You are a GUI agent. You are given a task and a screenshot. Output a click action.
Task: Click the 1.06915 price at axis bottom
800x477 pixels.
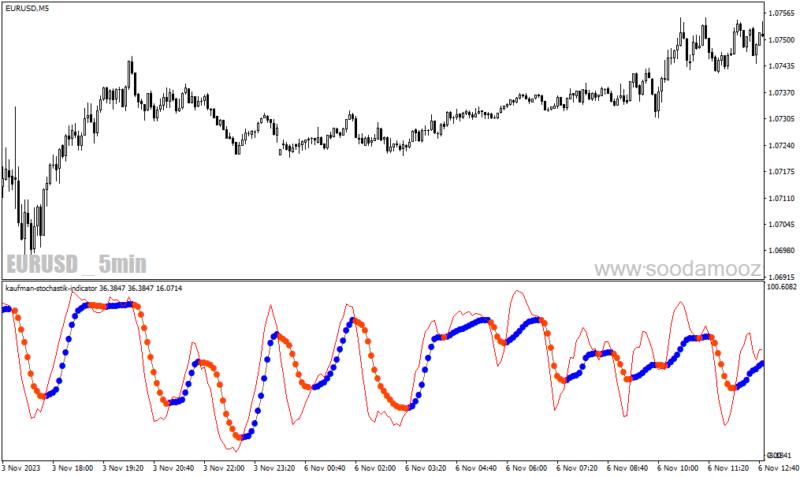[x=782, y=277]
